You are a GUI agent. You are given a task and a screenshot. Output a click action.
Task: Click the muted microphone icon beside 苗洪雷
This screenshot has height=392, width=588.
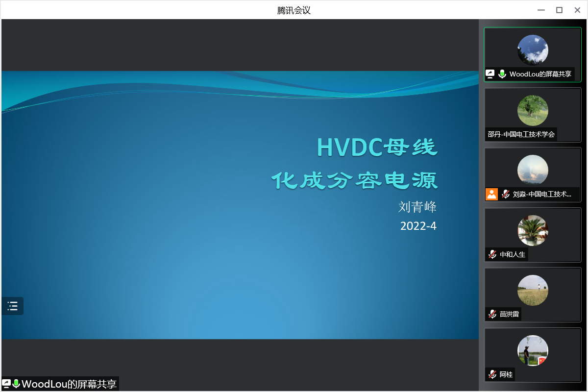[492, 314]
